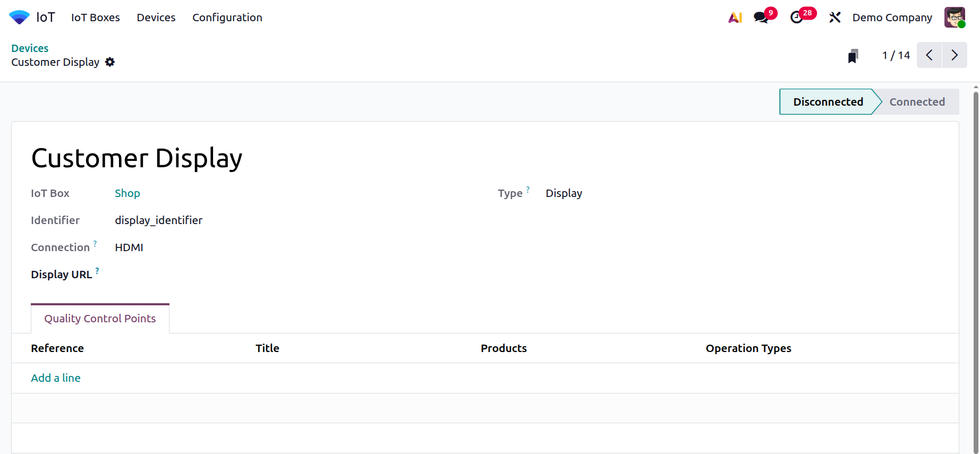The width and height of the screenshot is (980, 454).
Task: Click the Display URL input field
Action: (266, 275)
